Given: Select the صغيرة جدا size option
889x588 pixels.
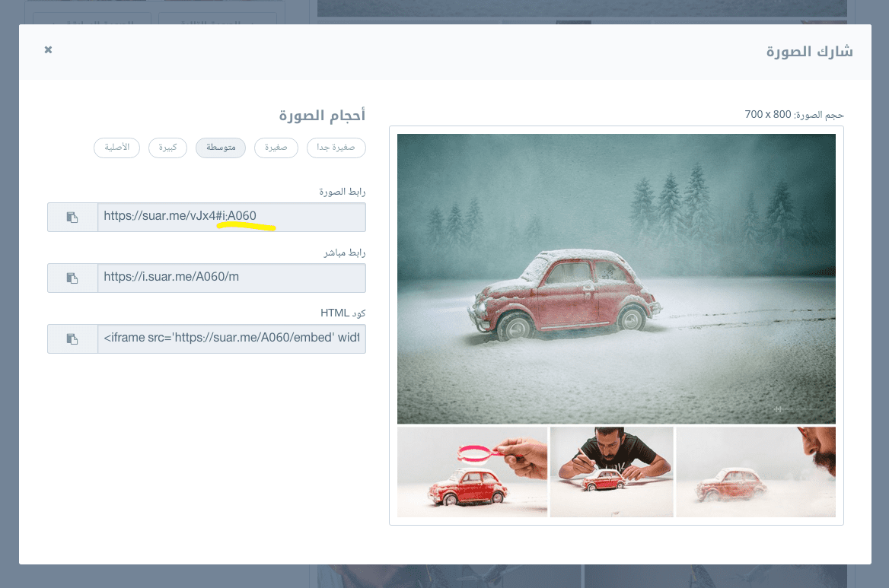Looking at the screenshot, I should click(336, 148).
